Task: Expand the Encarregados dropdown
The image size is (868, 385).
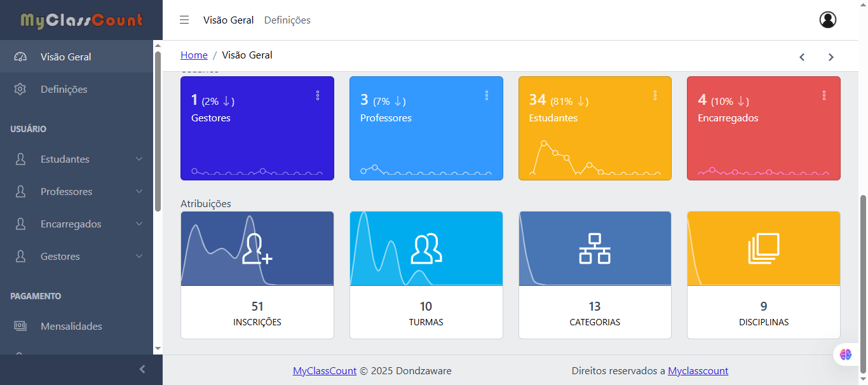Action: 71,224
